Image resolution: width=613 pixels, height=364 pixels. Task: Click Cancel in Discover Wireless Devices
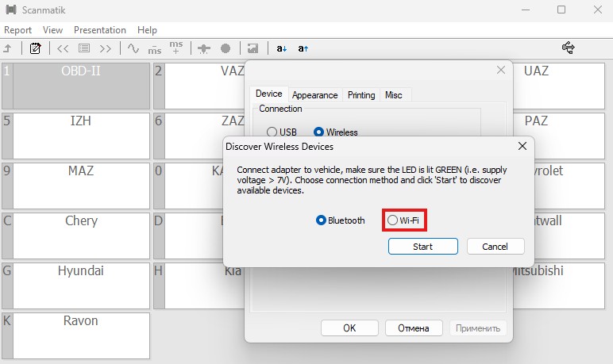click(x=495, y=247)
